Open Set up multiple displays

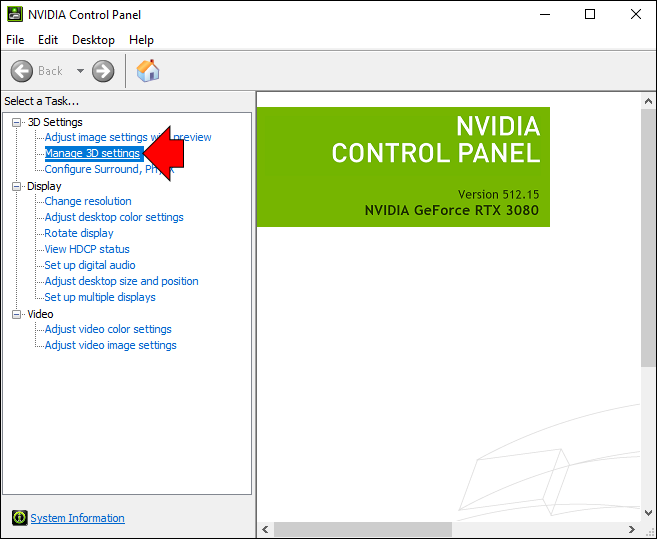coord(100,297)
